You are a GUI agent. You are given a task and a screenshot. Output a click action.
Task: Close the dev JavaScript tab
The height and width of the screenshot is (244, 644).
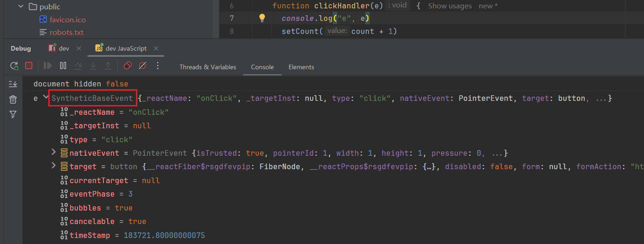[156, 48]
